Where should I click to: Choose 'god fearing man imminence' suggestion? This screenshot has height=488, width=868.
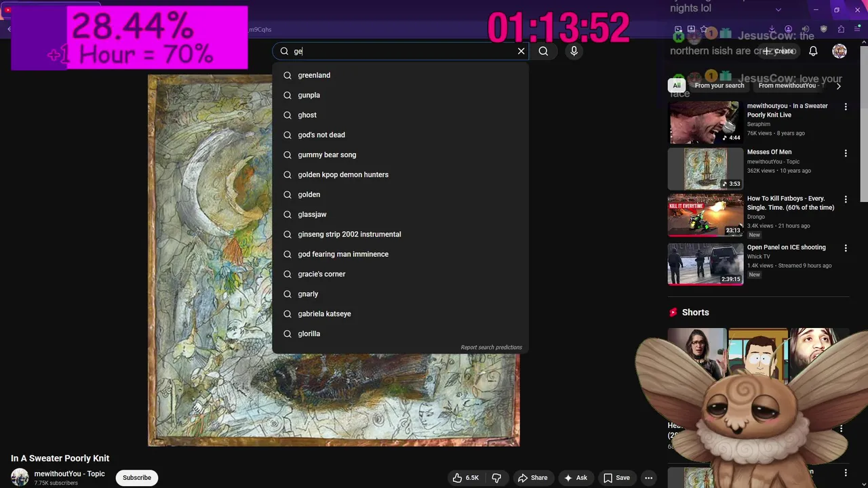pyautogui.click(x=400, y=254)
